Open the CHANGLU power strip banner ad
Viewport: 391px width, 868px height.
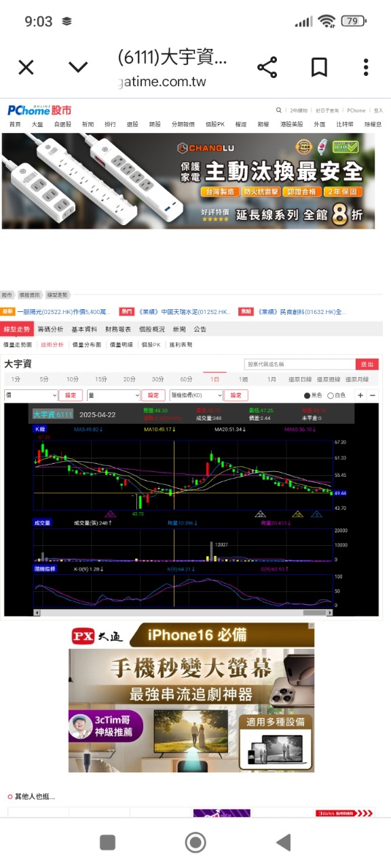188,180
